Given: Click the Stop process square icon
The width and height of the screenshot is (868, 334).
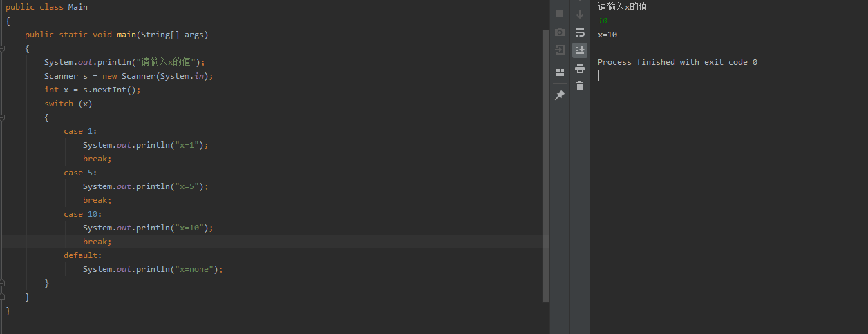Looking at the screenshot, I should [x=560, y=14].
